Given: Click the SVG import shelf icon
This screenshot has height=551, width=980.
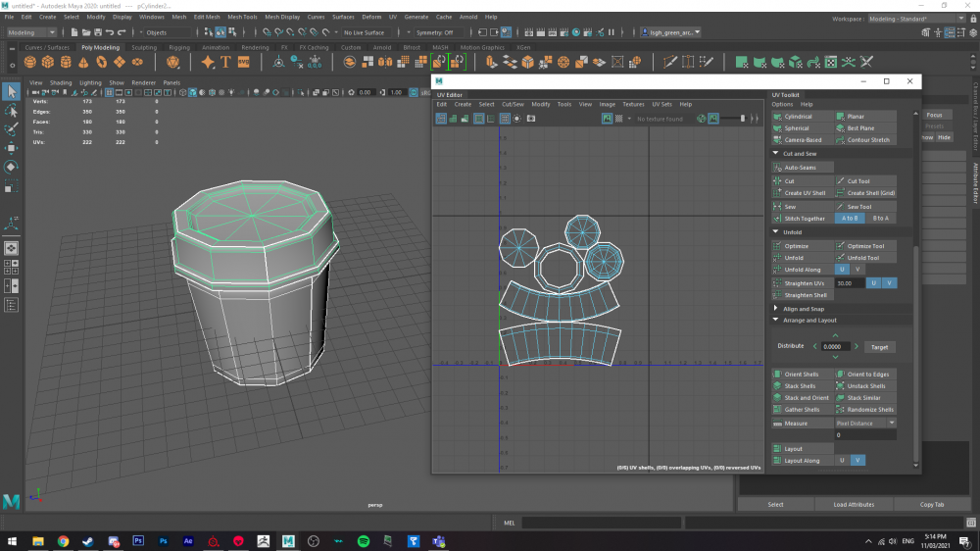Looking at the screenshot, I should coord(243,62).
